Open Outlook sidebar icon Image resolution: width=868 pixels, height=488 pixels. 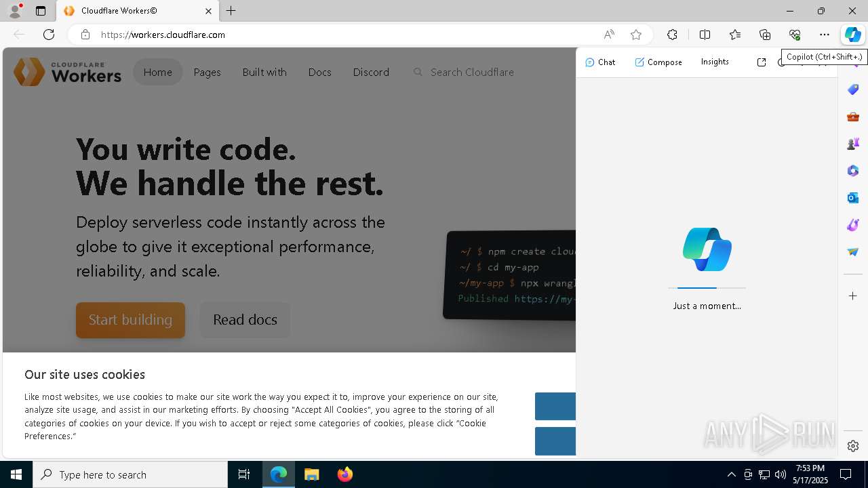(x=853, y=198)
